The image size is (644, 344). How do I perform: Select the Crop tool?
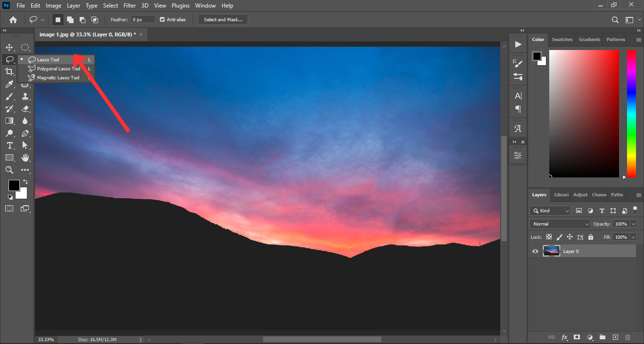(x=9, y=72)
